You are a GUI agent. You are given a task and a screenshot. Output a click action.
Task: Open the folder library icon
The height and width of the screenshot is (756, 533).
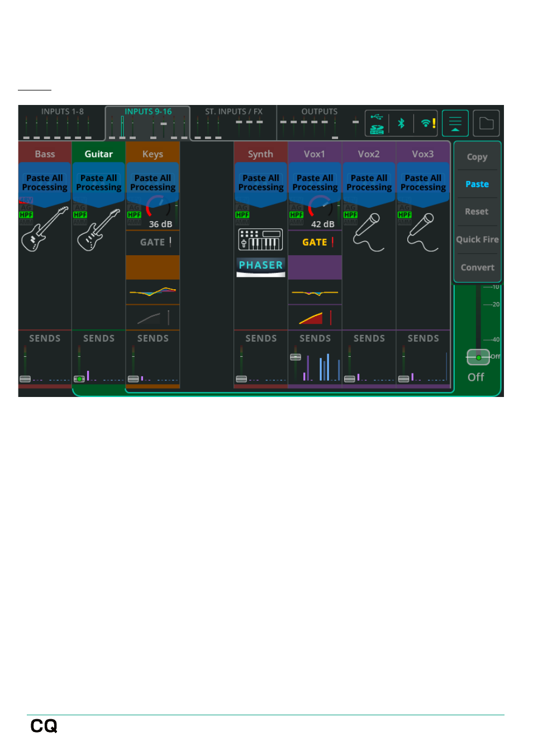point(487,123)
